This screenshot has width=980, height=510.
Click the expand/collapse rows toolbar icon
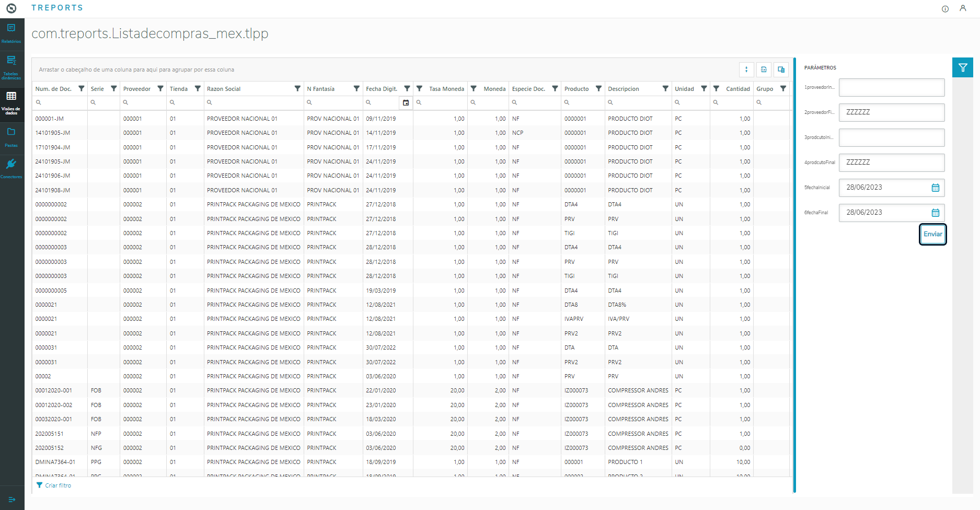coord(746,69)
